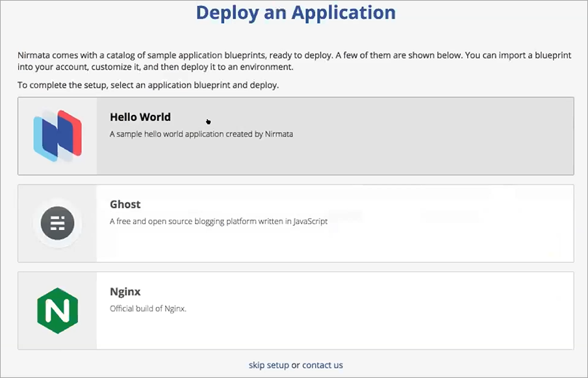Viewport: 588px width, 378px height.
Task: Click the intro paragraph about sample blueprints
Action: (294, 61)
